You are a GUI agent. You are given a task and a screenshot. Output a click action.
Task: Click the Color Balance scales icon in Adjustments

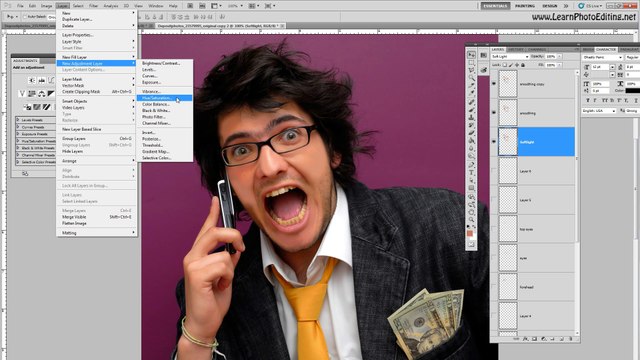tap(42, 93)
